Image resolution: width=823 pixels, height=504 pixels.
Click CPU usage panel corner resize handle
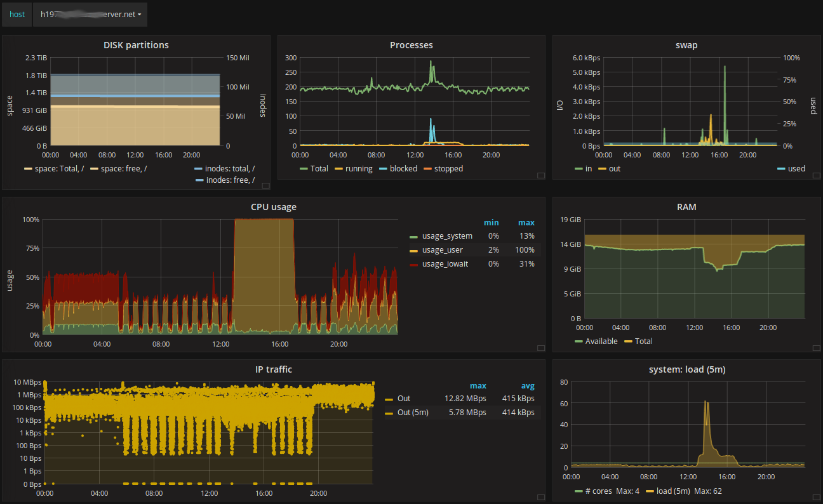pos(540,348)
